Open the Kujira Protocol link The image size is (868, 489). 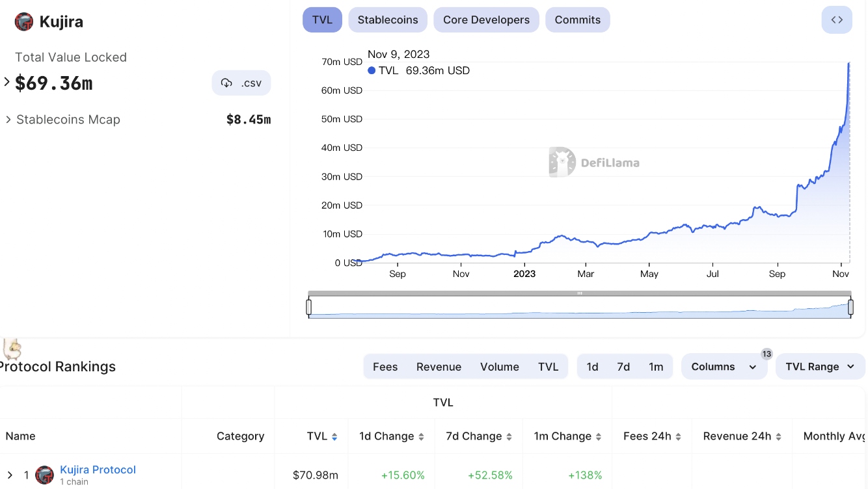coord(98,469)
